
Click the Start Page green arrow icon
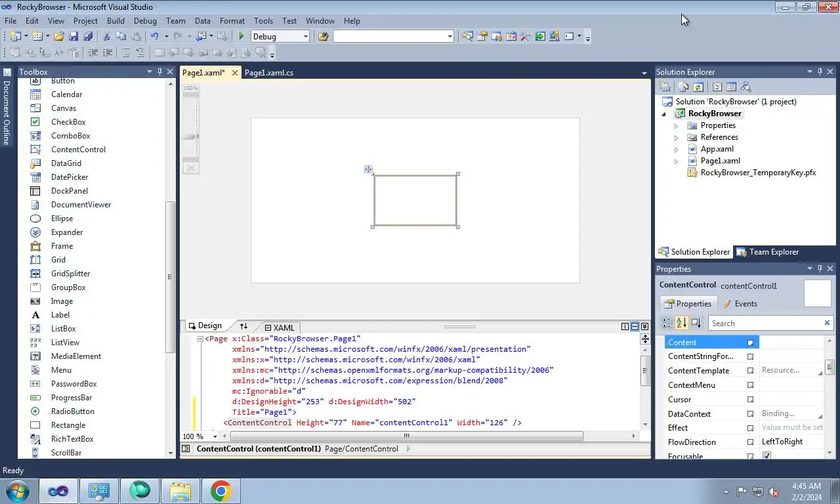[x=539, y=36]
